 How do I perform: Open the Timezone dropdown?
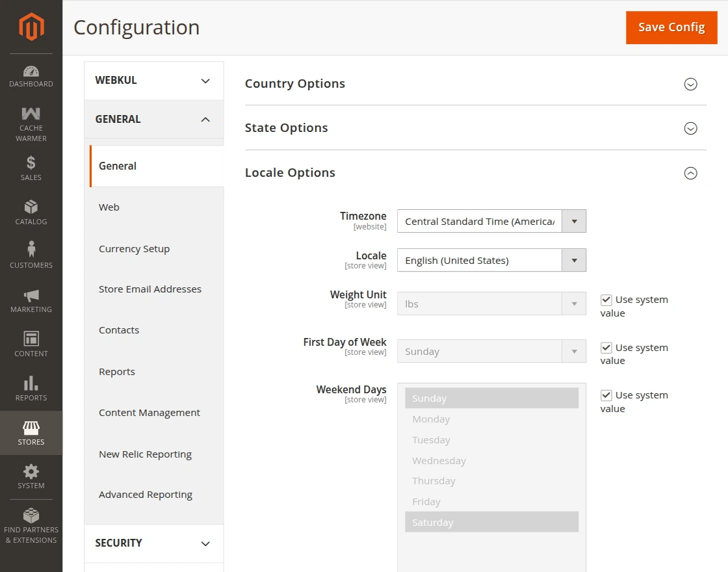click(573, 221)
